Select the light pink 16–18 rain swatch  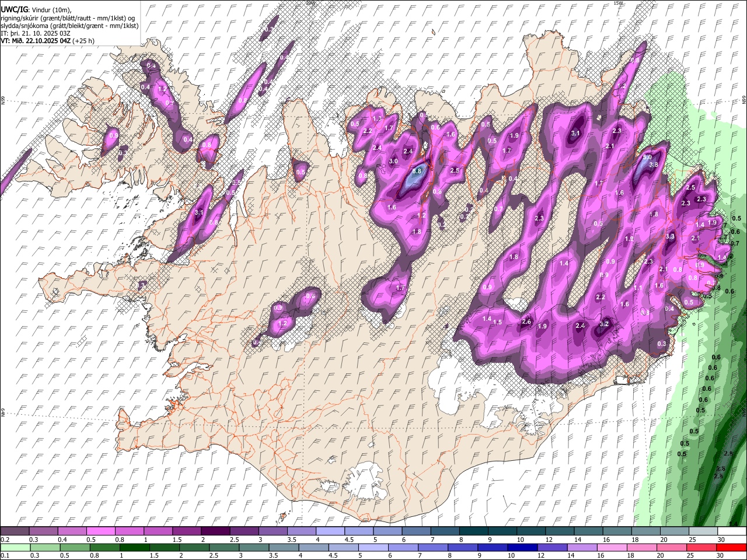pyautogui.click(x=612, y=548)
